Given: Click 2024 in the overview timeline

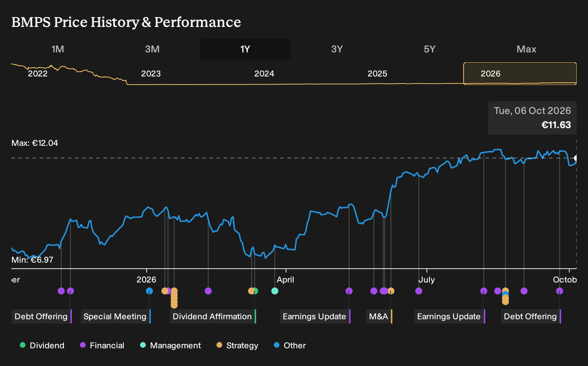Looking at the screenshot, I should pyautogui.click(x=264, y=74).
